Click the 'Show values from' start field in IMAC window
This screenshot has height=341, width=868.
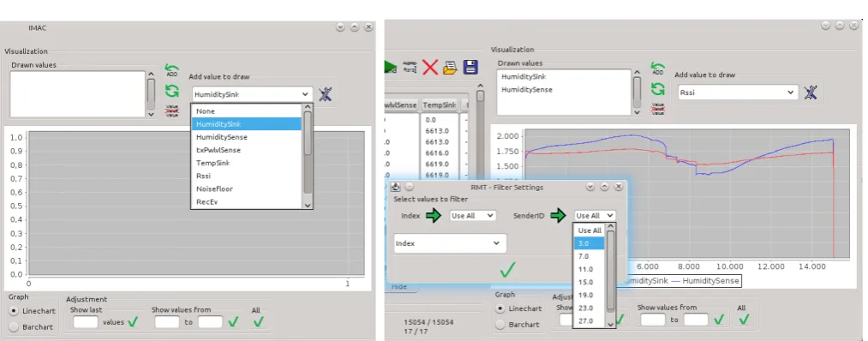pos(166,321)
